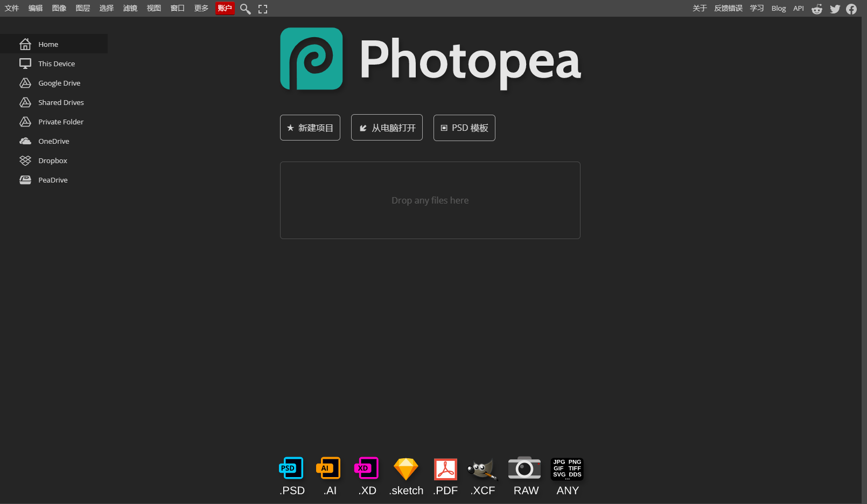Click the Photopea spiral logo
The width and height of the screenshot is (867, 504).
[311, 59]
